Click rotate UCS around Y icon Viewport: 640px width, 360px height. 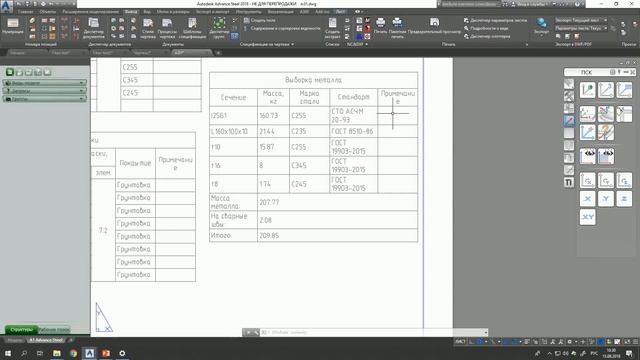tap(606, 180)
